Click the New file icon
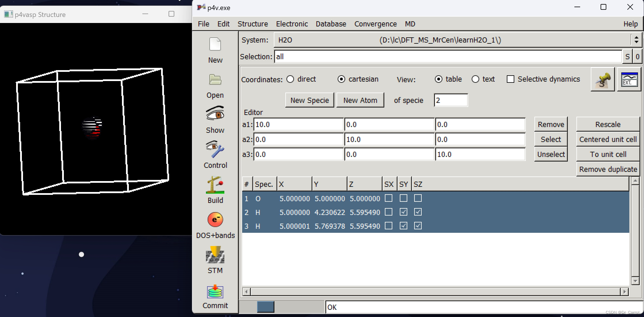This screenshot has width=644, height=317. click(x=215, y=45)
